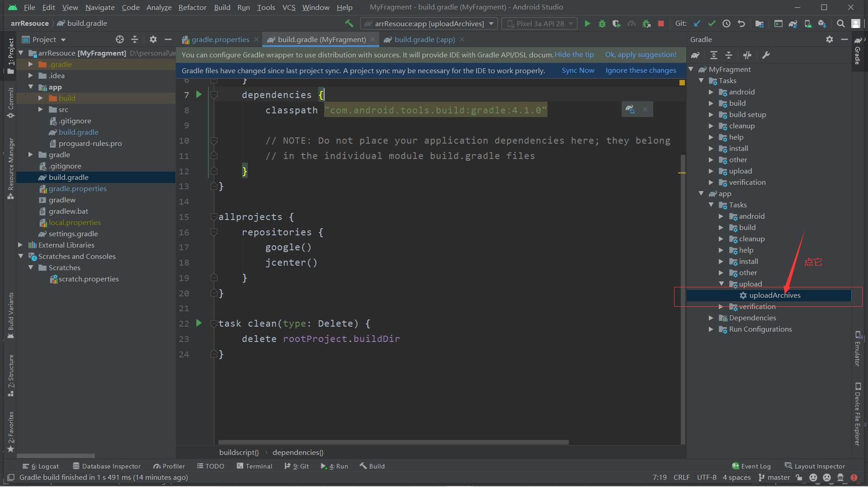Image resolution: width=868 pixels, height=487 pixels.
Task: Open Run Anything icon in toolbar
Action: (778, 23)
